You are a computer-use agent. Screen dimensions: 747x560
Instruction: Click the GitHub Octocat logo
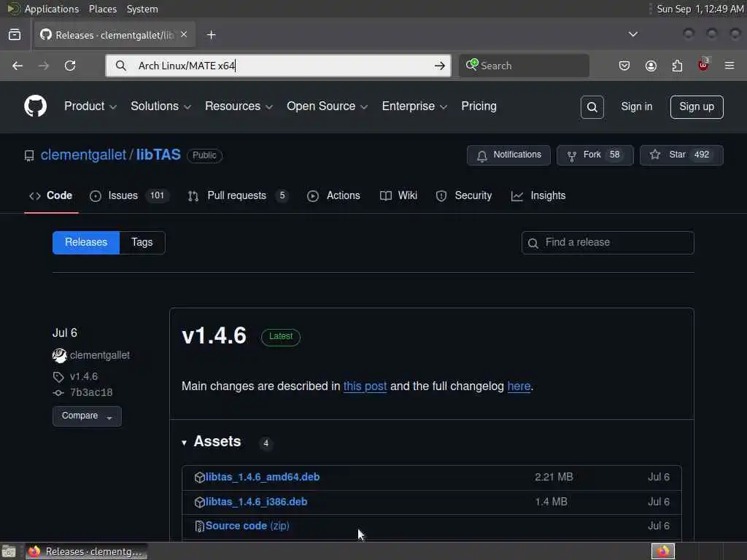tap(35, 106)
